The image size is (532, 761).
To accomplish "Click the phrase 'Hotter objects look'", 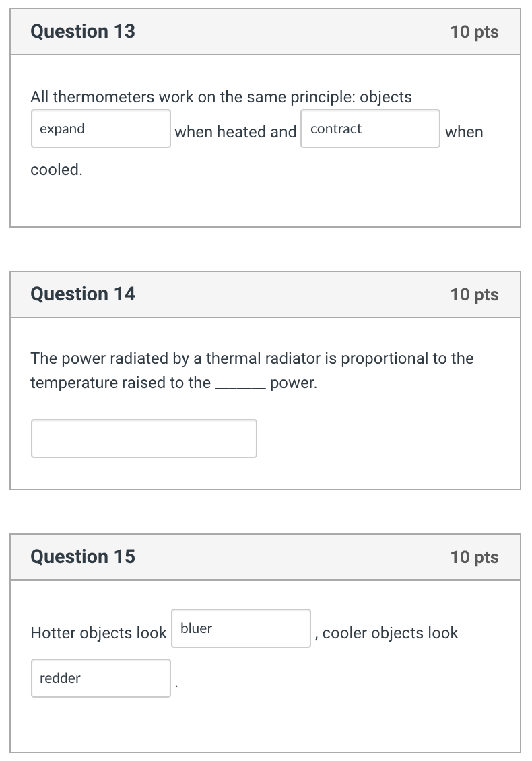I will [x=98, y=633].
